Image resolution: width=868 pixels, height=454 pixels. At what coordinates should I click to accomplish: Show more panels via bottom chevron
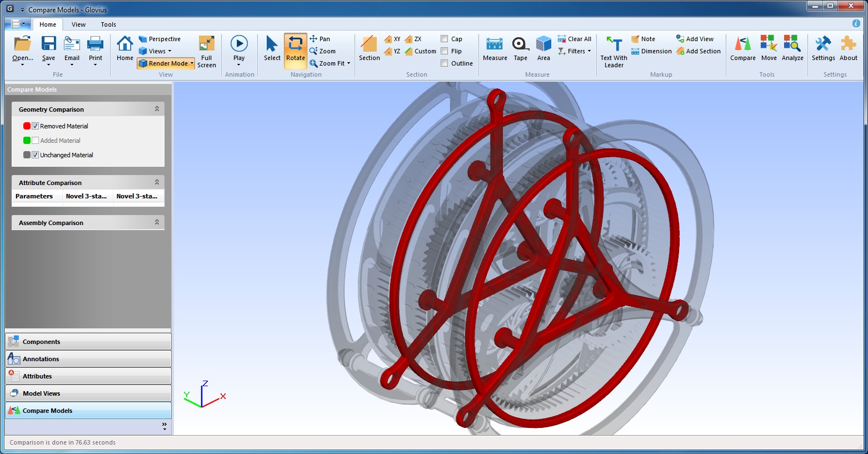click(164, 426)
